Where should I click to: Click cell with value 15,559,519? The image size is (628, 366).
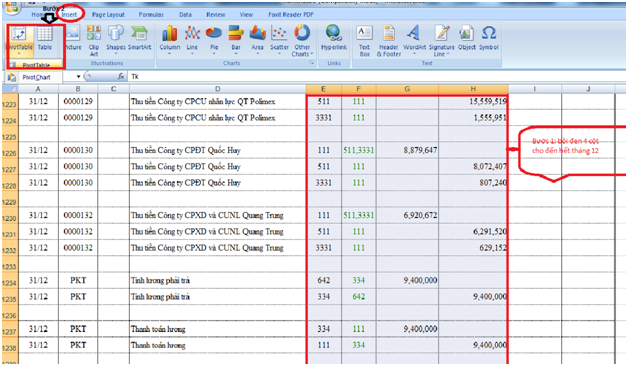click(473, 102)
